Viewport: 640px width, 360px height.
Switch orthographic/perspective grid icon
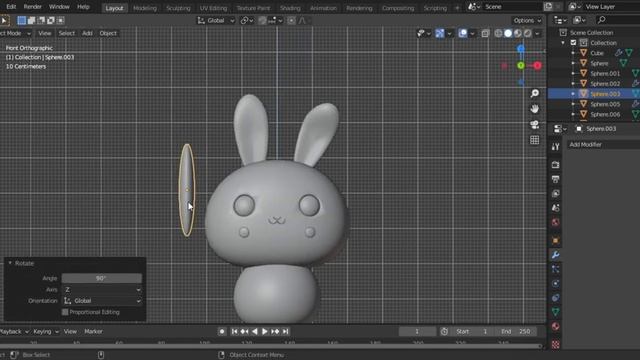[x=535, y=140]
